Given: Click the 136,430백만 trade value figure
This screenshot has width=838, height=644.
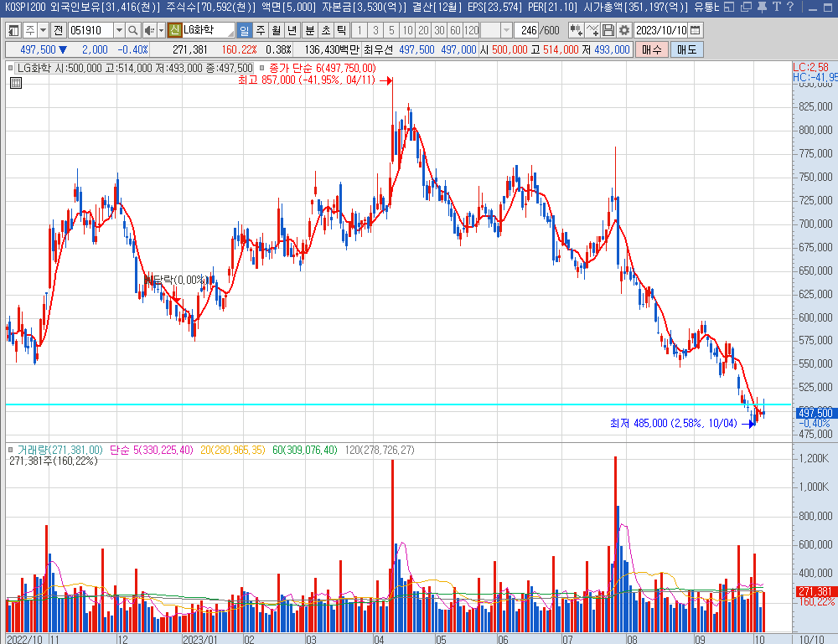Looking at the screenshot, I should (x=332, y=49).
